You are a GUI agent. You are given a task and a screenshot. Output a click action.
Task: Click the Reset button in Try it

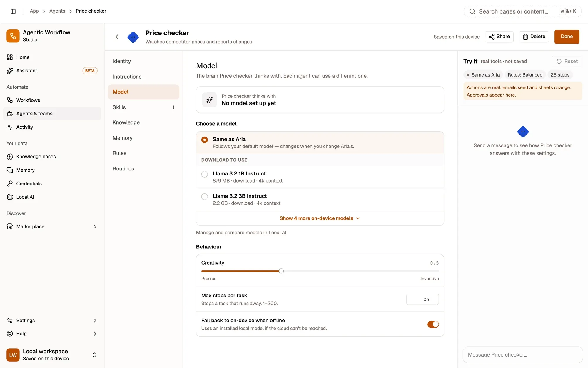(567, 61)
